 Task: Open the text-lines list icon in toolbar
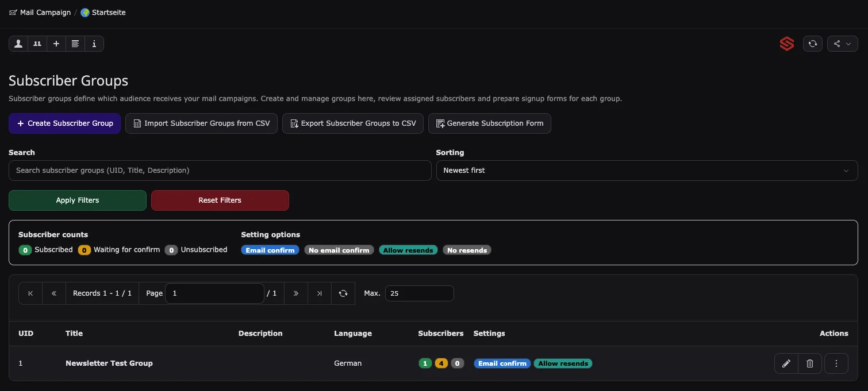[75, 44]
